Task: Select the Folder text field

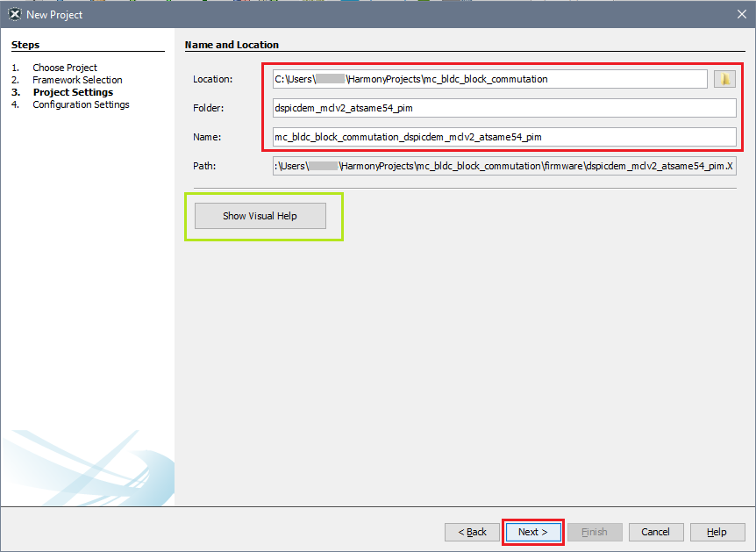Action: click(x=504, y=108)
